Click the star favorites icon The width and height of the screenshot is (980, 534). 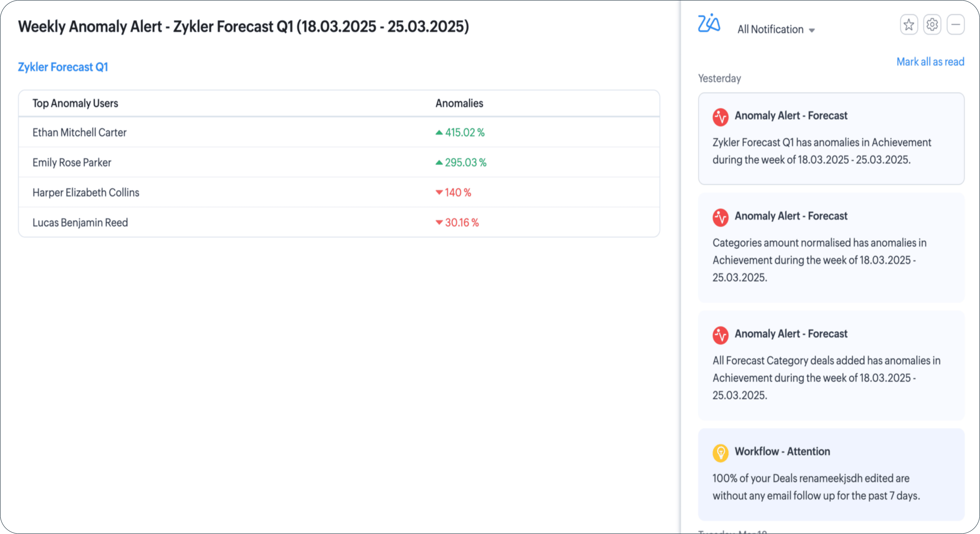pyautogui.click(x=909, y=25)
